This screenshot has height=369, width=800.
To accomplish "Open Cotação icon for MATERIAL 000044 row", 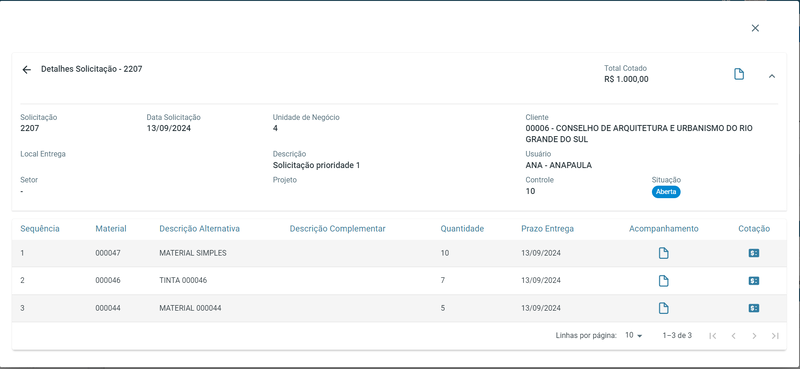I will [x=754, y=308].
